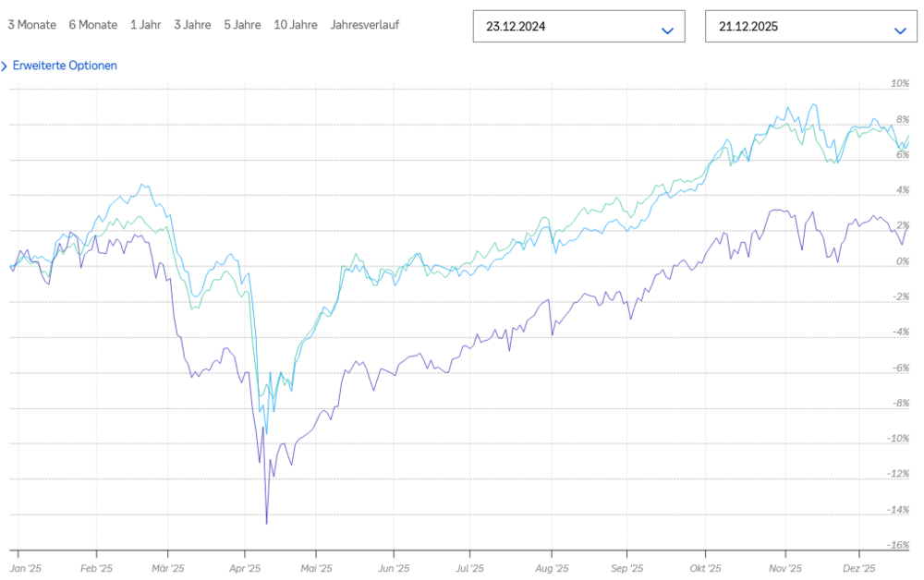Select the 3 Monate period tab
This screenshot has height=580, width=924.
[31, 25]
